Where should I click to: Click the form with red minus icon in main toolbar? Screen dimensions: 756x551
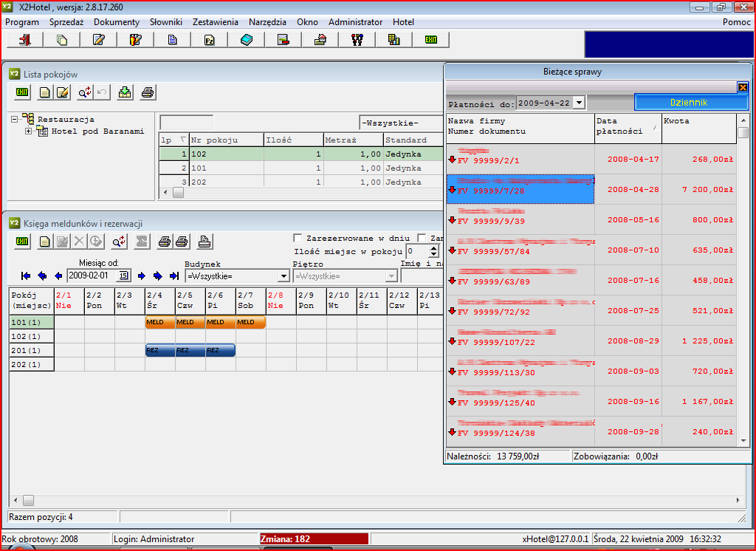(283, 40)
